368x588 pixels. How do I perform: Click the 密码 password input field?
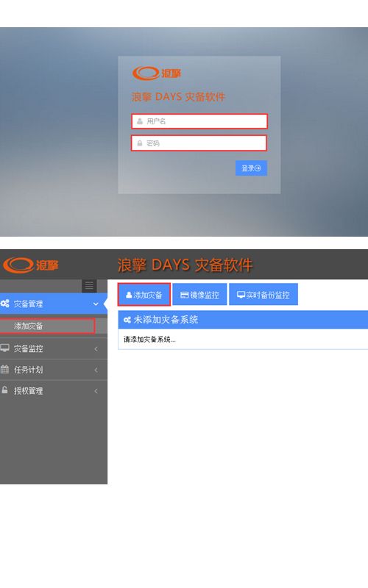[199, 143]
